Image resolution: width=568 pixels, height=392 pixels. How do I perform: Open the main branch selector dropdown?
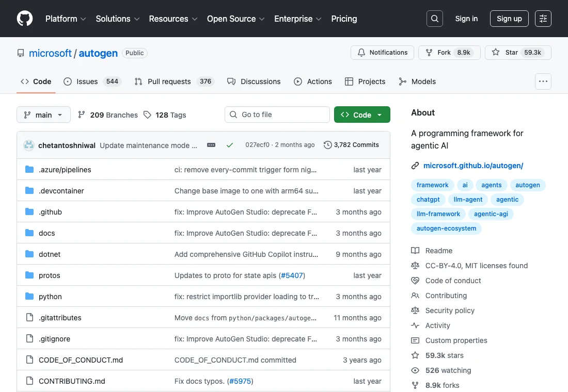coord(43,115)
